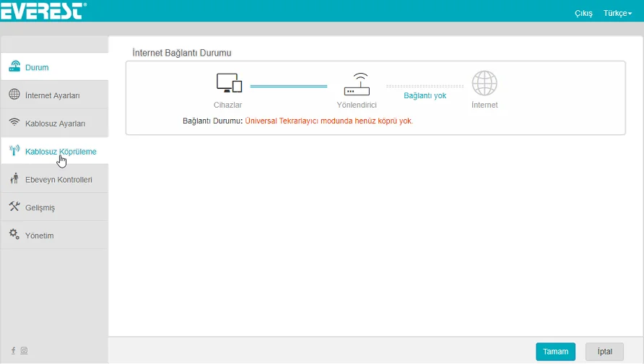Click the Everest logo
The height and width of the screenshot is (364, 644).
point(43,11)
